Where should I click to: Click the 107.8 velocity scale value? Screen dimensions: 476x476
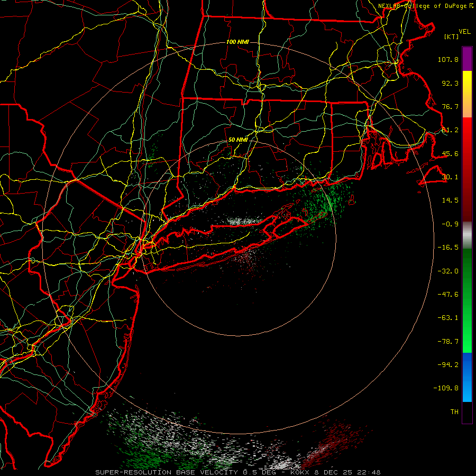coord(448,59)
